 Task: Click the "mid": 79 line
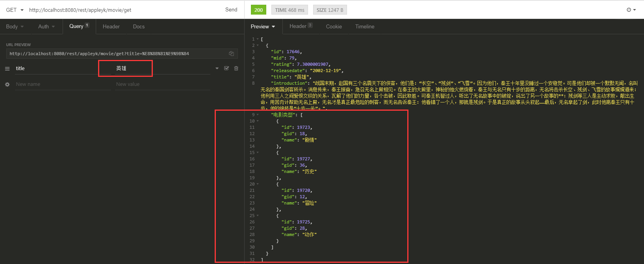(x=284, y=58)
